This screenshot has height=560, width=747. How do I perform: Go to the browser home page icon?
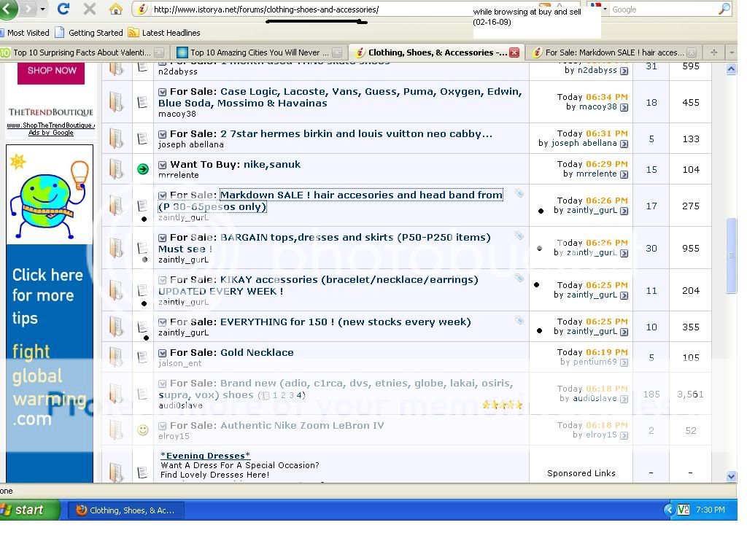tap(115, 9)
